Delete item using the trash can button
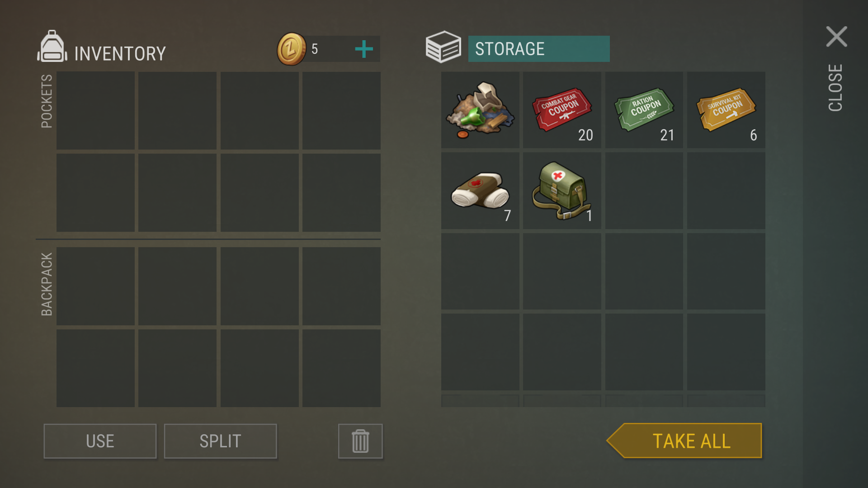The height and width of the screenshot is (488, 868). [x=360, y=441]
